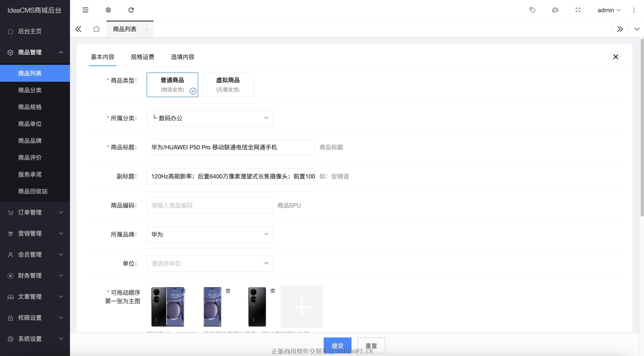Expand the 会员管理 menu chevron
This screenshot has width=644, height=356.
61,254
